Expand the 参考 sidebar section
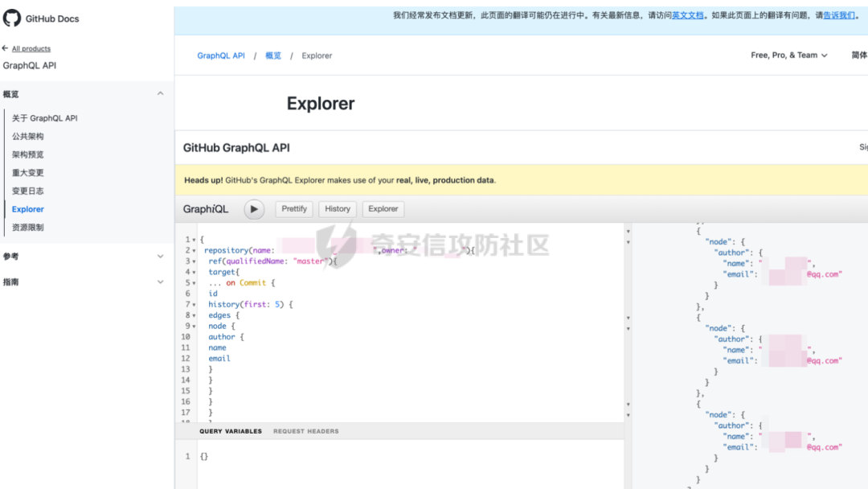This screenshot has width=868, height=489. [x=160, y=257]
